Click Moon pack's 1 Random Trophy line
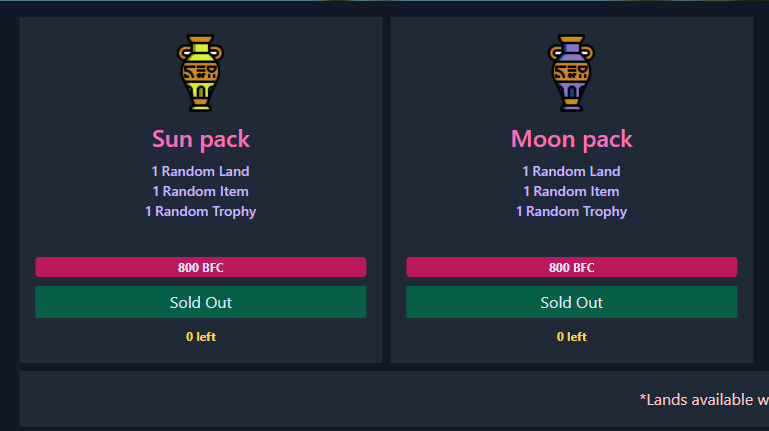769x431 pixels. pos(571,211)
